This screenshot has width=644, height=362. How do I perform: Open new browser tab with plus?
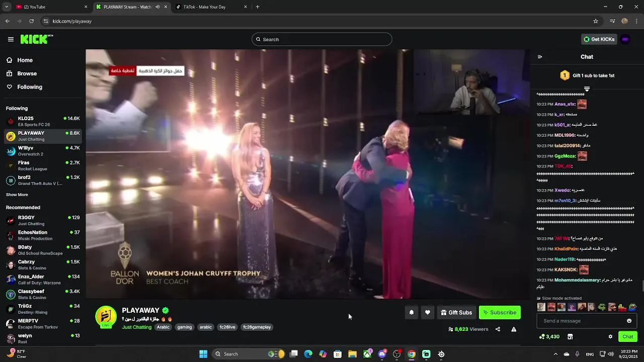pyautogui.click(x=258, y=7)
